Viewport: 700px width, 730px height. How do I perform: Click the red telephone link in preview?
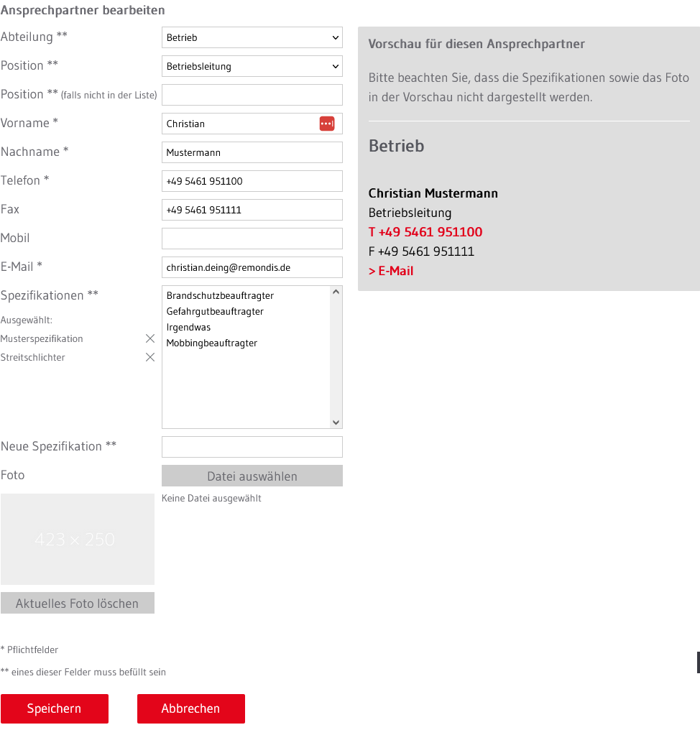425,232
